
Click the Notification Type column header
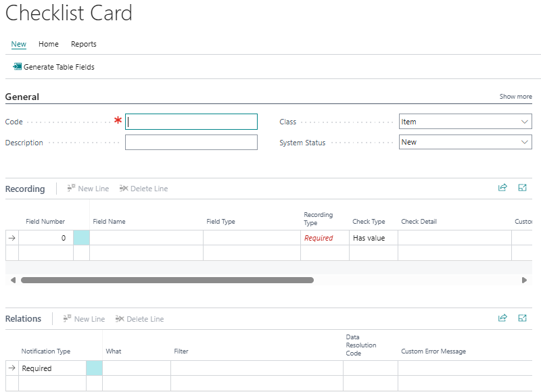(46, 351)
